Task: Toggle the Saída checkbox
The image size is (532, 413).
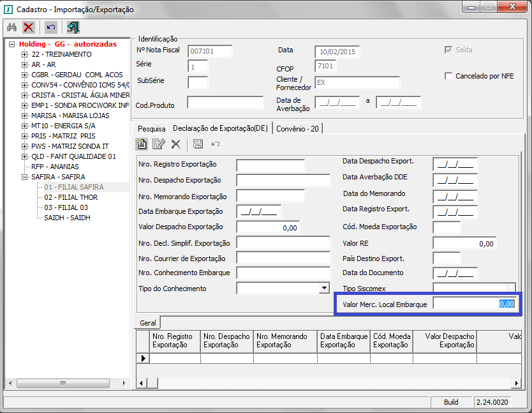Action: click(448, 50)
